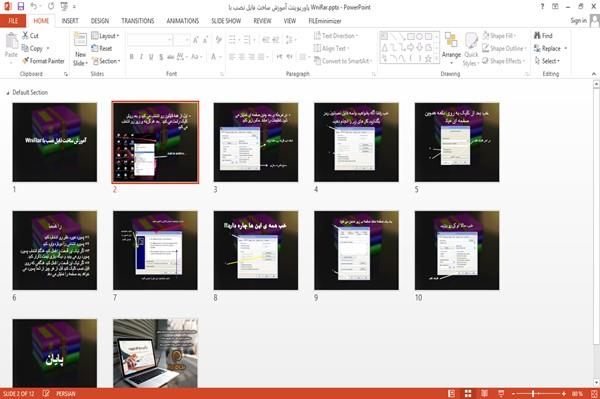
Task: Switch to Reading view in status bar
Action: (484, 394)
